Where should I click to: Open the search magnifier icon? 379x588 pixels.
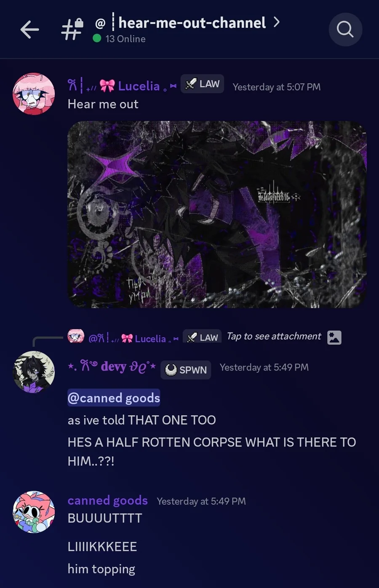345,30
